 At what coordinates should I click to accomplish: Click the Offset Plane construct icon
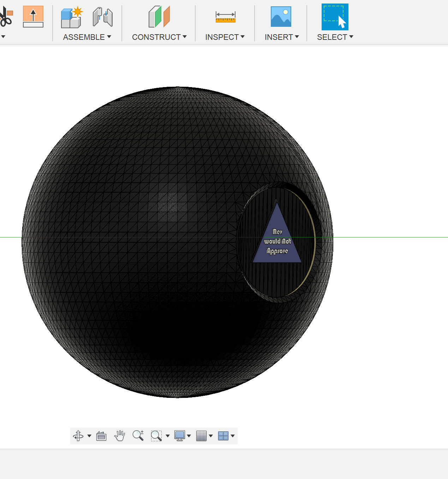pyautogui.click(x=159, y=17)
